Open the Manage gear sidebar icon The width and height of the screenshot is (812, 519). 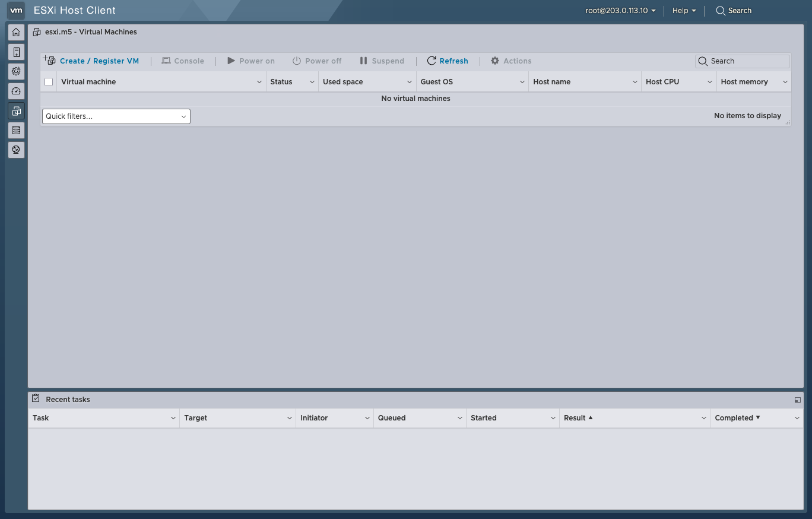16,71
